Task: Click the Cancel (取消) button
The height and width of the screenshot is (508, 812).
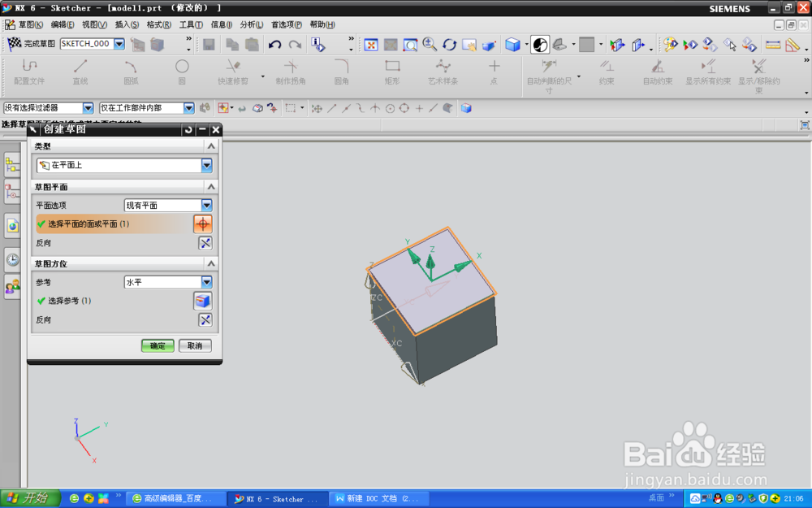Action: tap(195, 345)
